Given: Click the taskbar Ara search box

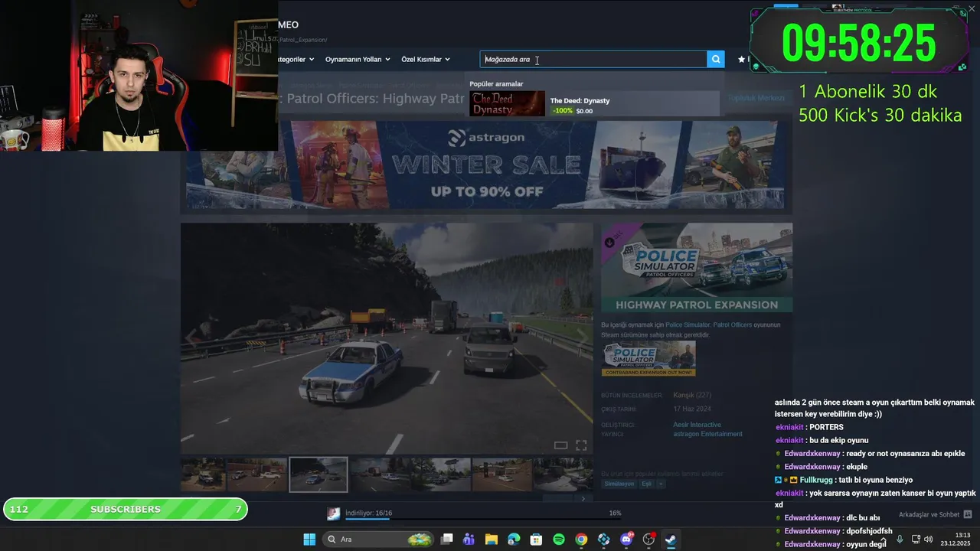Looking at the screenshot, I should click(x=378, y=540).
